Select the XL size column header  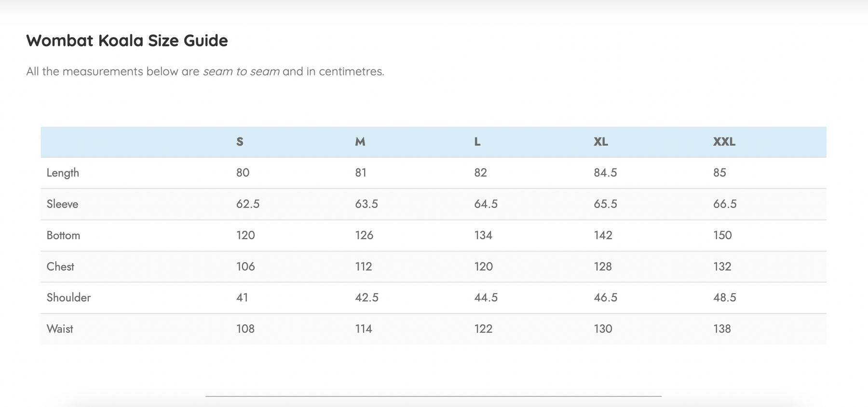point(601,141)
